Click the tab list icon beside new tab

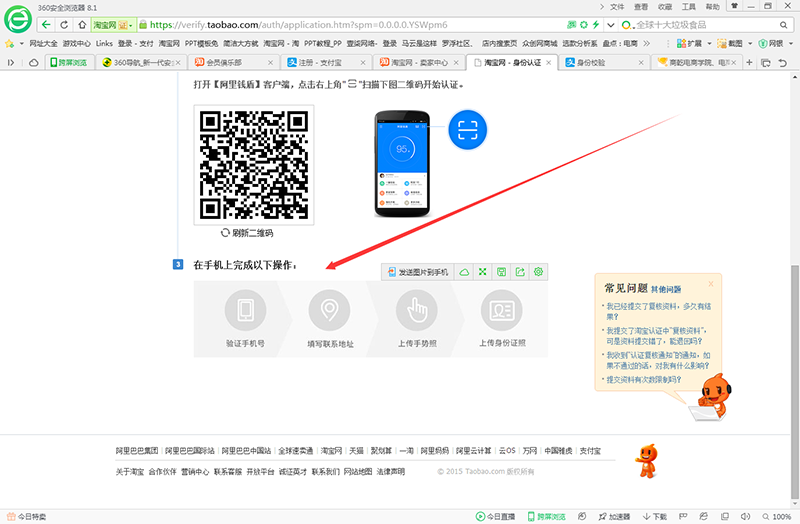[766, 63]
